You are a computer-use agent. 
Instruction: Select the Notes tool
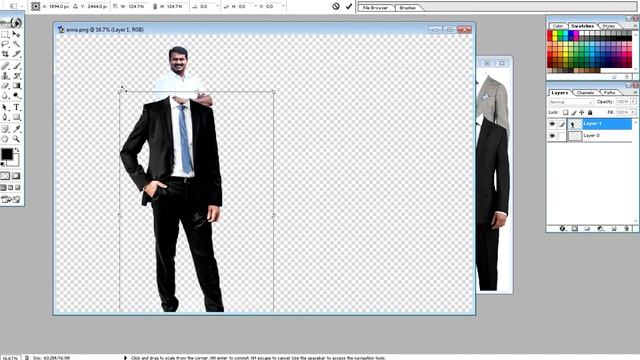(x=5, y=129)
